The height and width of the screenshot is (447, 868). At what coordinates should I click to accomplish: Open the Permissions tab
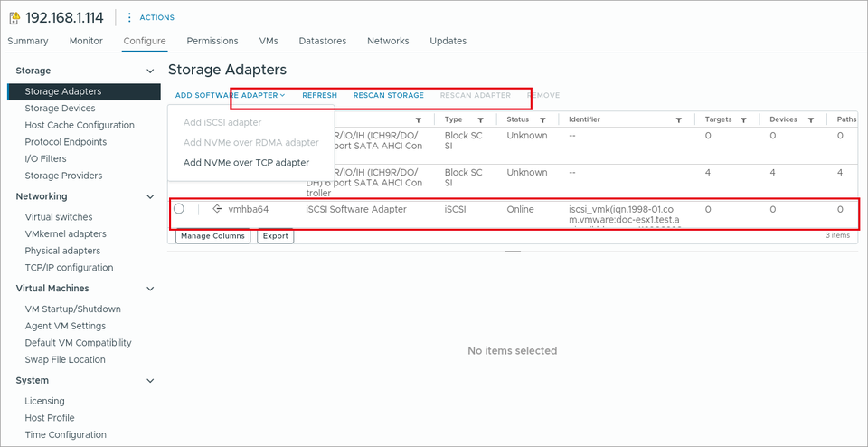point(212,41)
